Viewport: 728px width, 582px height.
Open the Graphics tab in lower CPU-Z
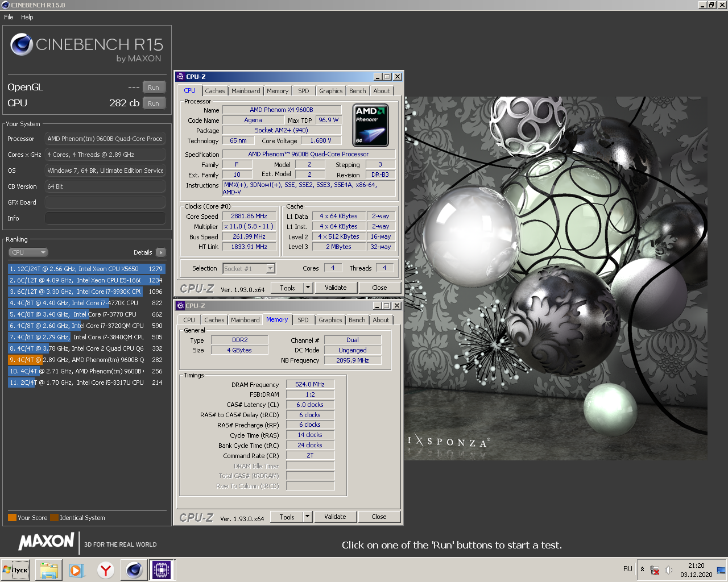click(330, 320)
